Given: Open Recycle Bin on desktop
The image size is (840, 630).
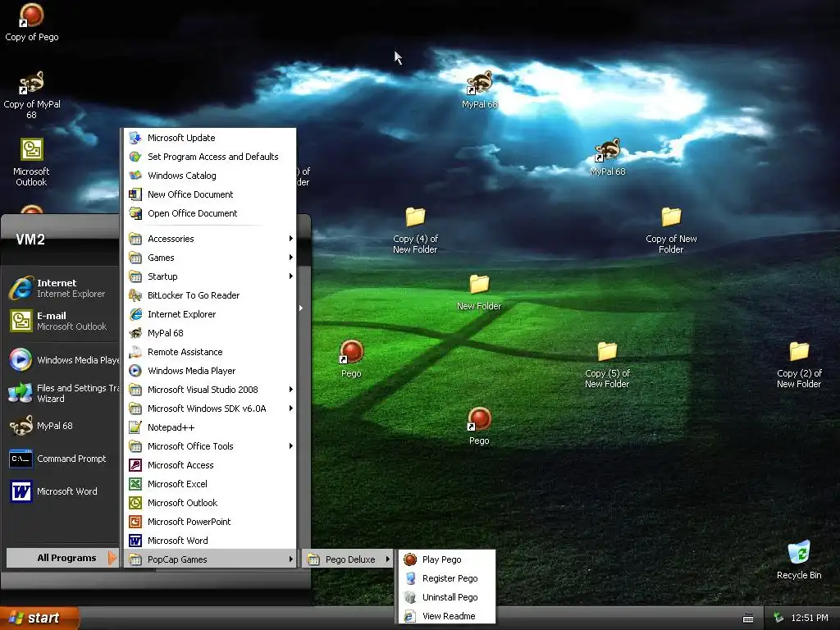Looking at the screenshot, I should click(x=799, y=560).
